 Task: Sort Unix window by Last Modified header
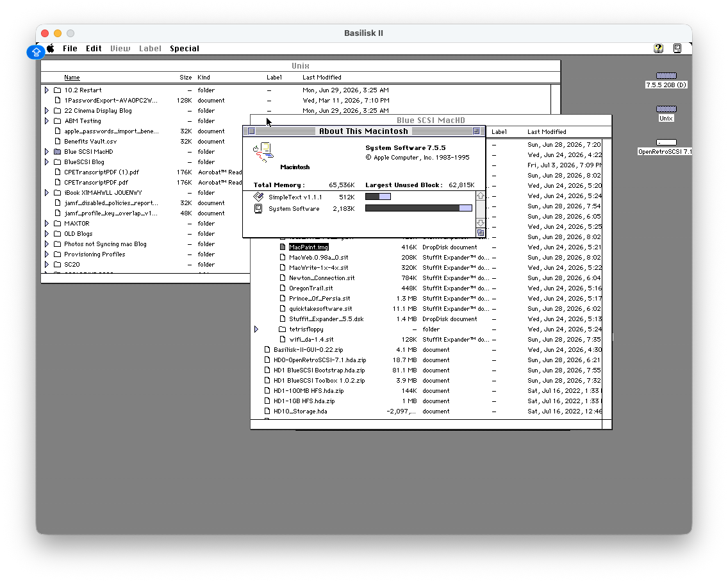tap(322, 78)
